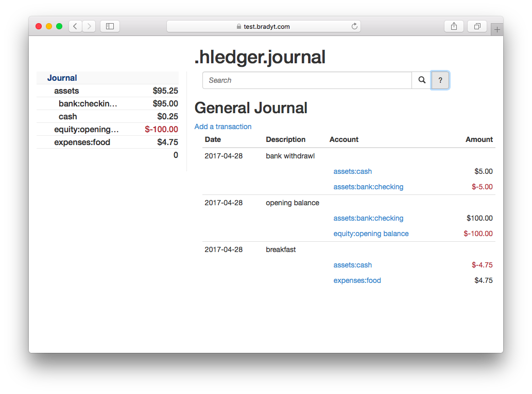Click the breakfast description
Image resolution: width=532 pixels, height=394 pixels.
click(x=281, y=249)
